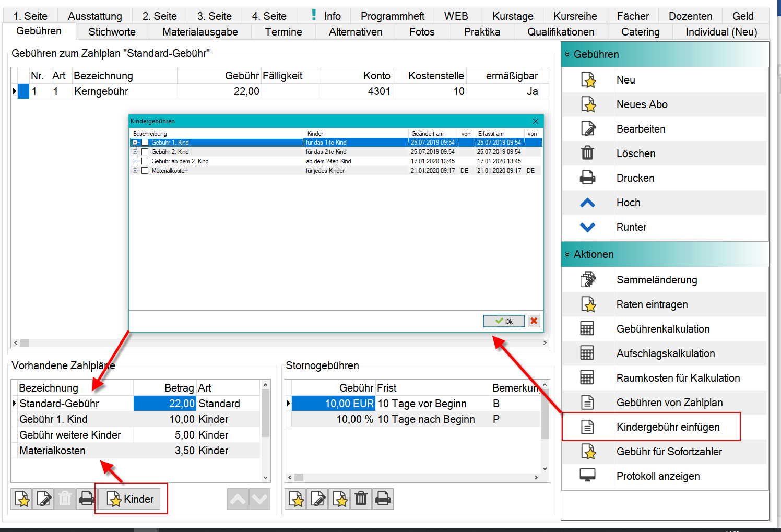Image resolution: width=781 pixels, height=532 pixels.
Task: Tick the checkbox for Gebühr 1. Kind
Action: 145,143
